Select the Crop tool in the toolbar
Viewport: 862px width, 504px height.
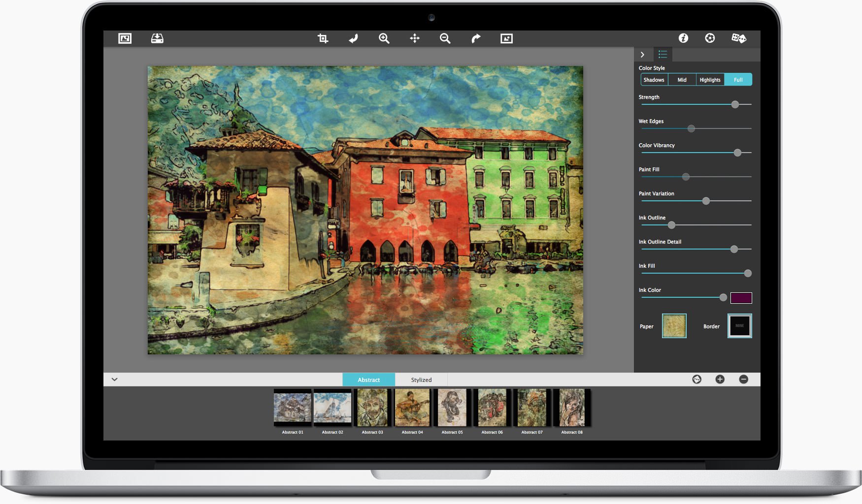pos(322,38)
